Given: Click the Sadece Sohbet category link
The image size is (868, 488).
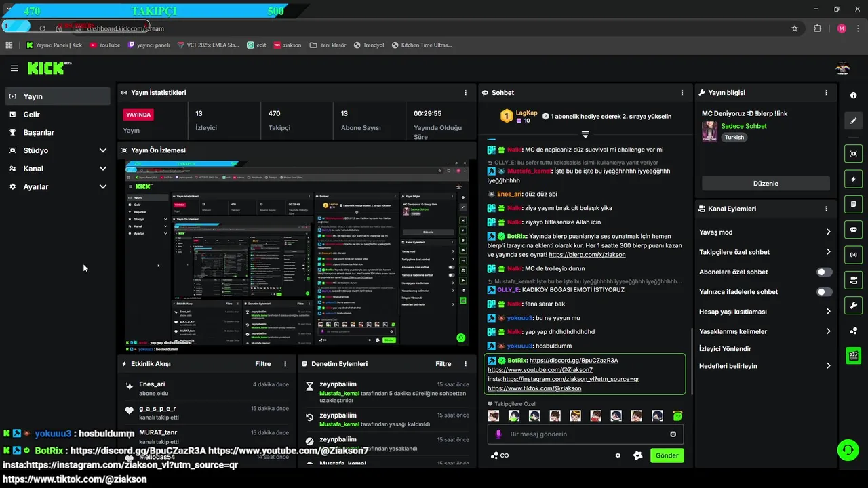Looking at the screenshot, I should 744,126.
